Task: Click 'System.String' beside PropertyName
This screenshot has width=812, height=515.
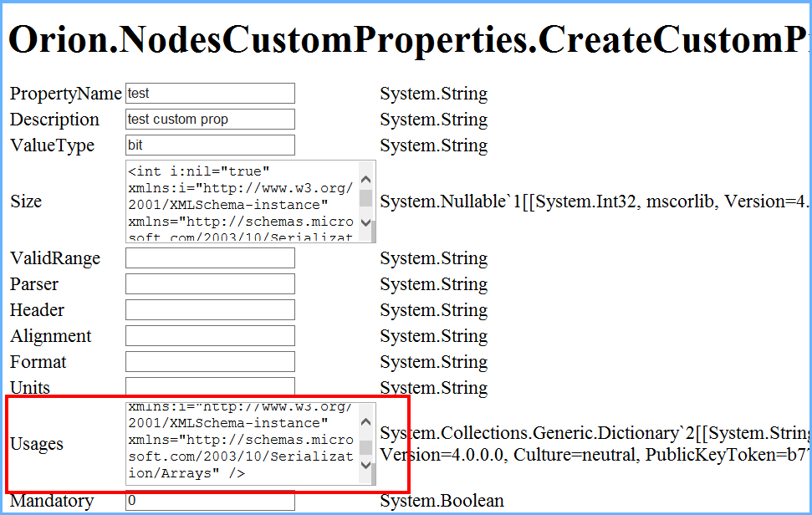Action: pyautogui.click(x=434, y=94)
